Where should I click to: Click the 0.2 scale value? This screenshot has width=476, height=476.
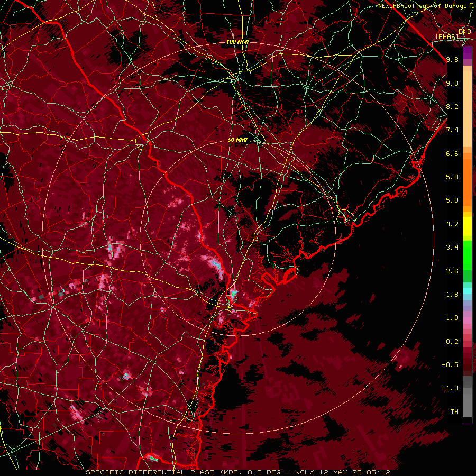click(x=452, y=342)
